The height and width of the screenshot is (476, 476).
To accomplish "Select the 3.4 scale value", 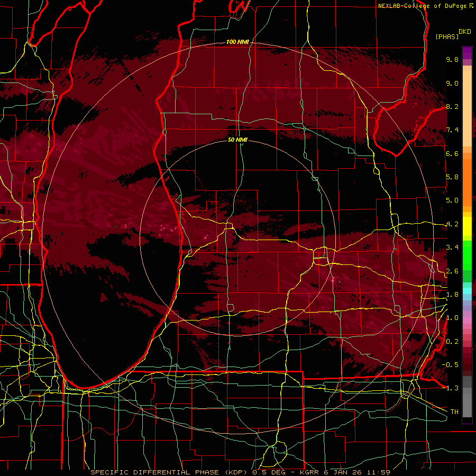I will pyautogui.click(x=452, y=248).
